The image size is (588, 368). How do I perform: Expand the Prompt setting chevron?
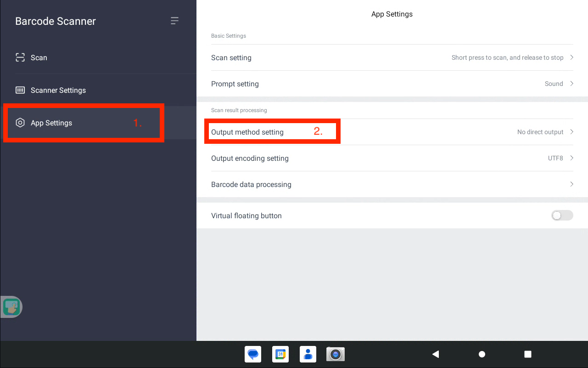pos(572,84)
